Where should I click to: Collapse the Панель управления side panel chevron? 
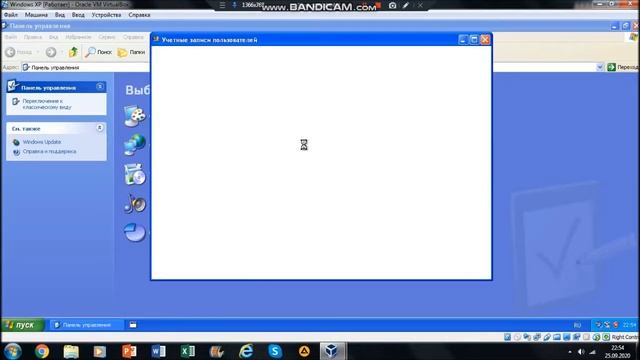tap(100, 87)
